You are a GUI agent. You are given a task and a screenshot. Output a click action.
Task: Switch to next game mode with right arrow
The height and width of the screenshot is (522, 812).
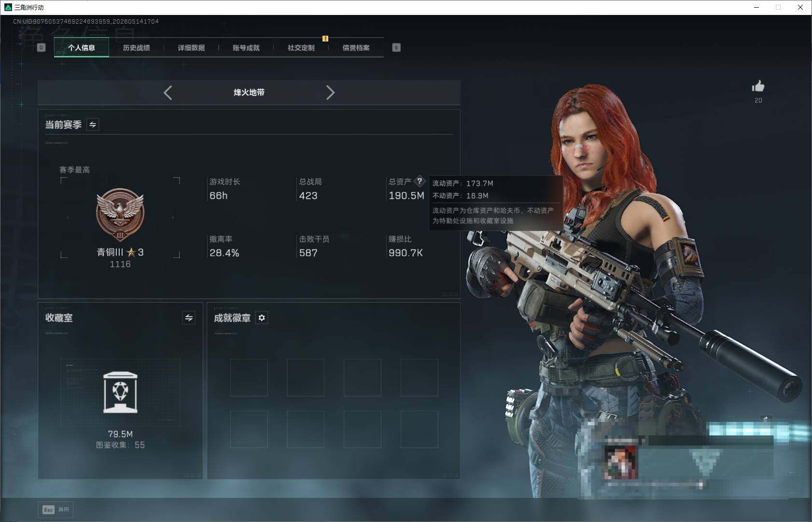click(330, 93)
